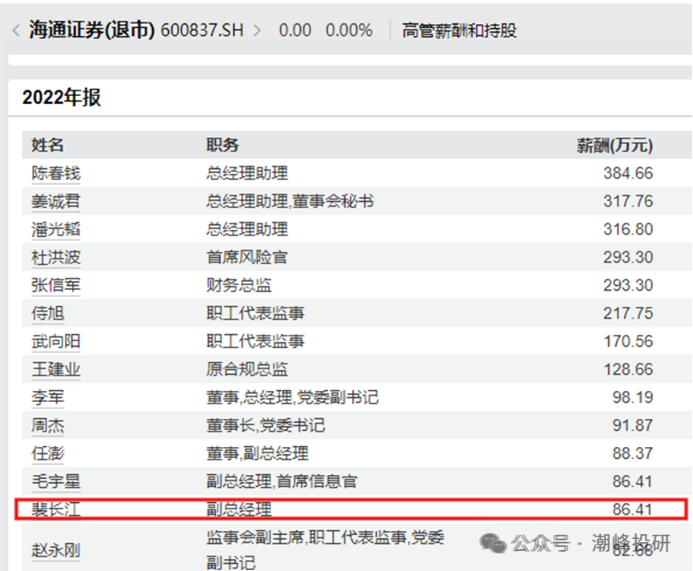Click the position 副总经理,首席信息官
The height and width of the screenshot is (571, 693).
click(282, 482)
